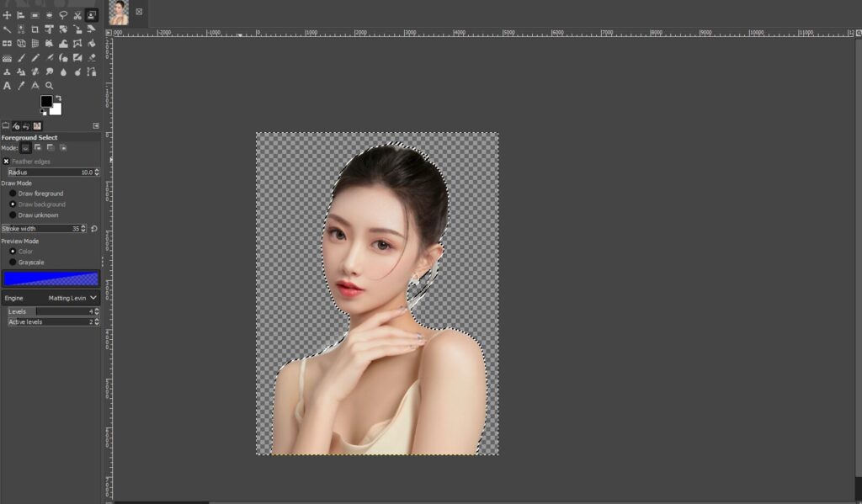Set mode to intersect with selection
This screenshot has width=862, height=504.
coord(63,148)
